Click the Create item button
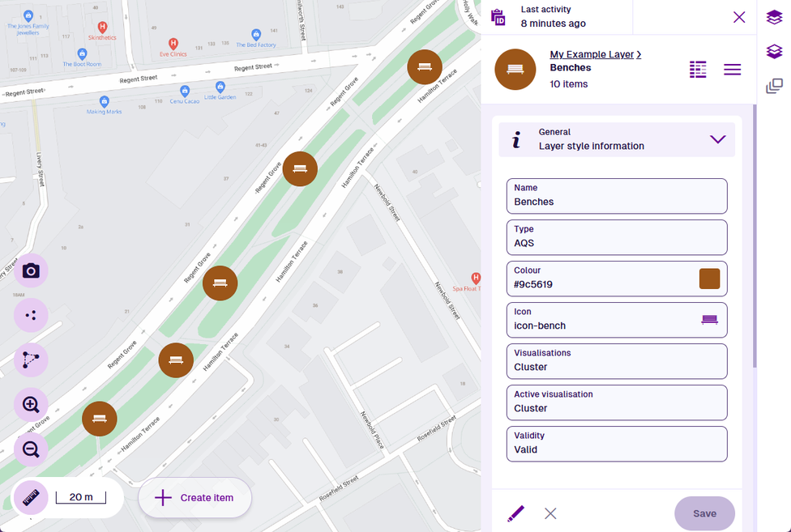 coord(195,498)
